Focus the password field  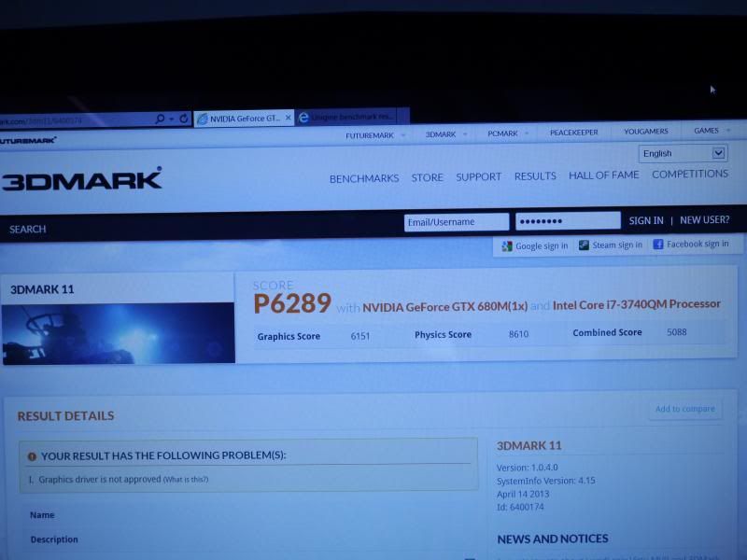(x=568, y=220)
